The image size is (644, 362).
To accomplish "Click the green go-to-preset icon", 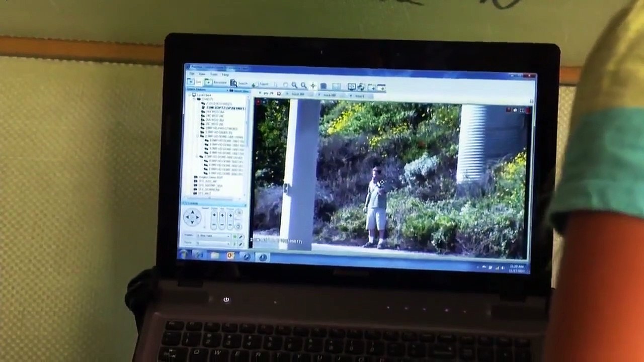I will click(235, 236).
